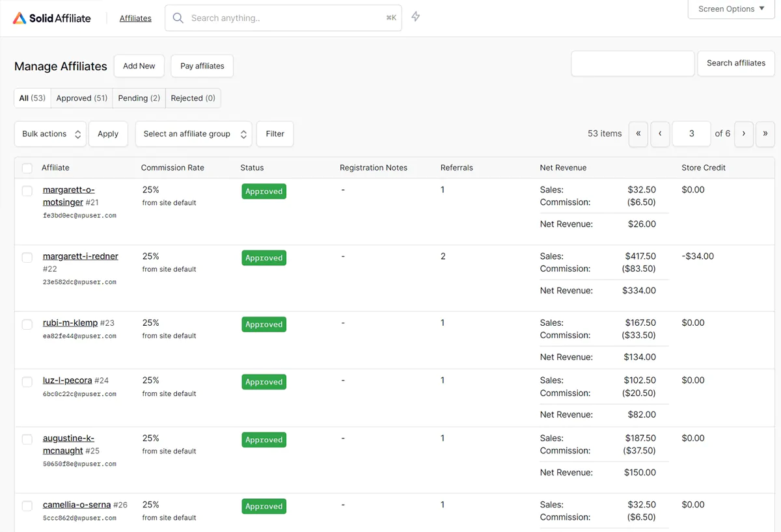The image size is (781, 532).
Task: Click the lightning bolt quick actions icon
Action: point(416,17)
